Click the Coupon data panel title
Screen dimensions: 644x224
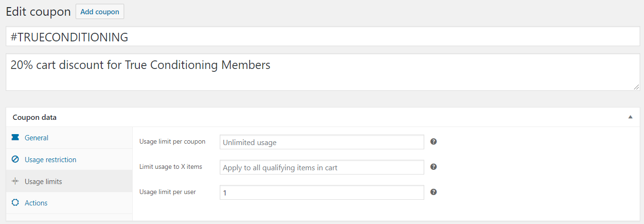(35, 117)
